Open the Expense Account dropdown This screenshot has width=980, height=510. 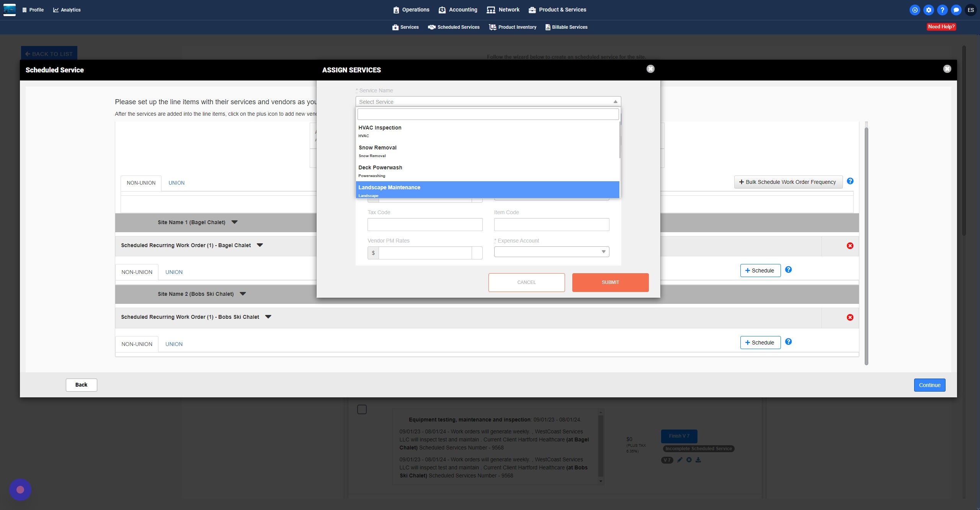(551, 252)
